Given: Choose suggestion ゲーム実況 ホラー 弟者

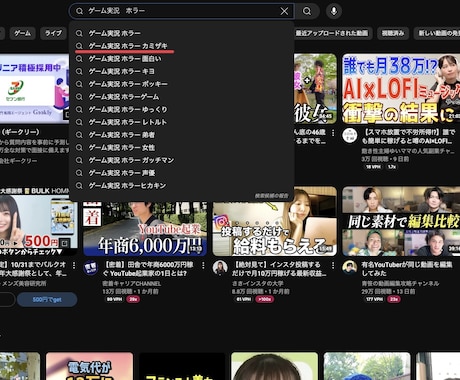Looking at the screenshot, I should [x=182, y=135].
